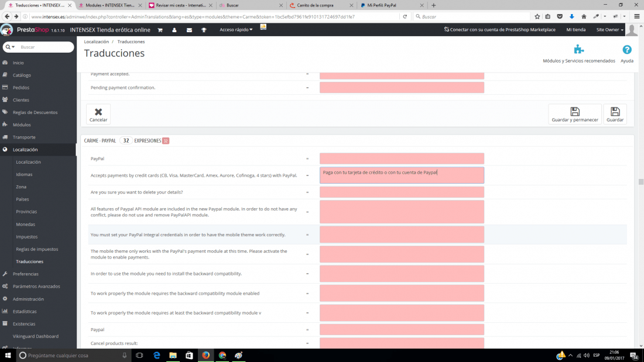Click the Cancelar button

pyautogui.click(x=98, y=114)
